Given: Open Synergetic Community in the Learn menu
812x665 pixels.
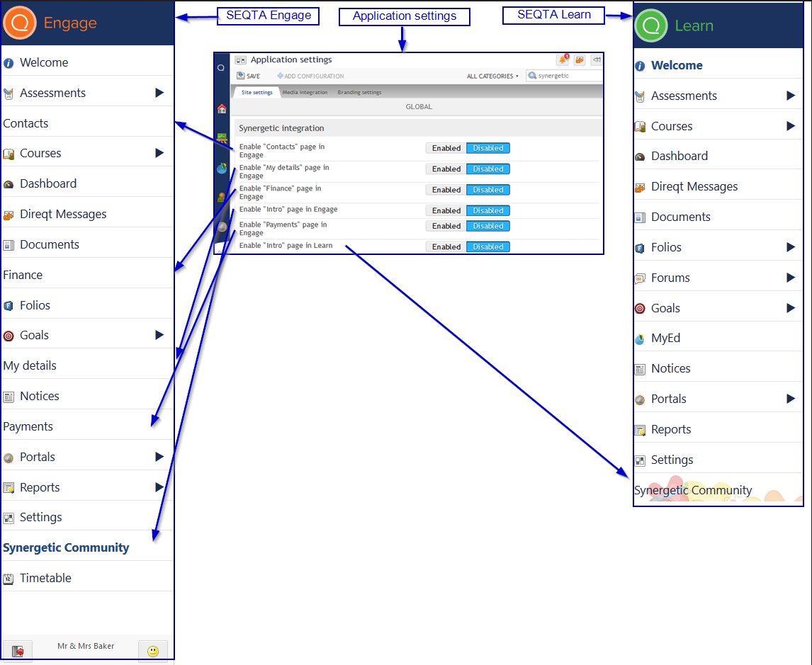Looking at the screenshot, I should coord(693,489).
